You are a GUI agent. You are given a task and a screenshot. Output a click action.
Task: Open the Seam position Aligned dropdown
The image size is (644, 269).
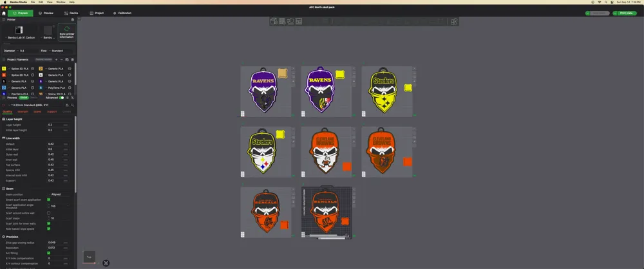pos(58,194)
